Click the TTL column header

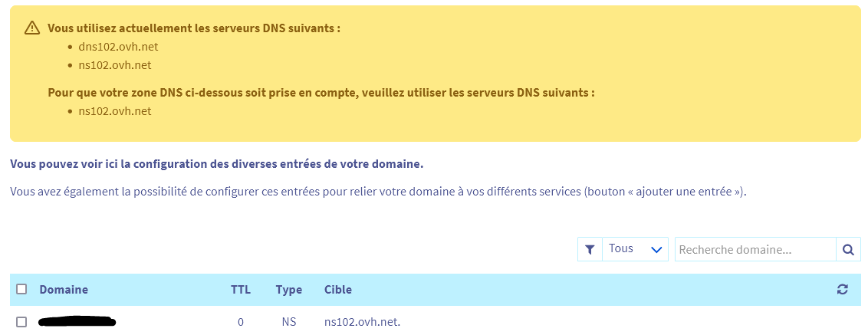coord(241,290)
